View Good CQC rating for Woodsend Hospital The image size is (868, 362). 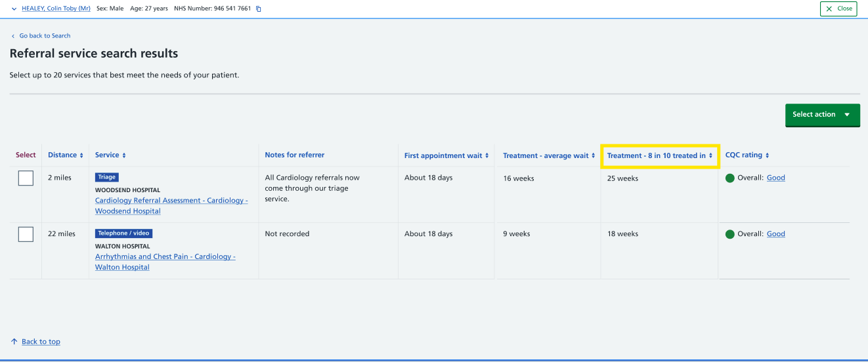tap(776, 178)
